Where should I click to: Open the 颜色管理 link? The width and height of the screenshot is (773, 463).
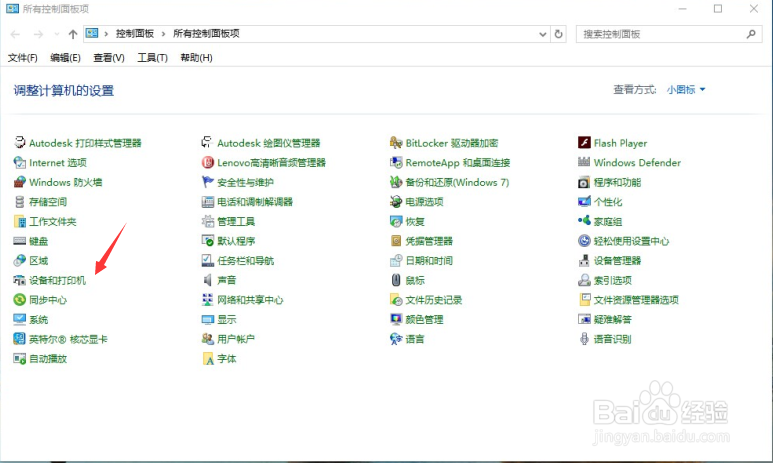(x=424, y=320)
